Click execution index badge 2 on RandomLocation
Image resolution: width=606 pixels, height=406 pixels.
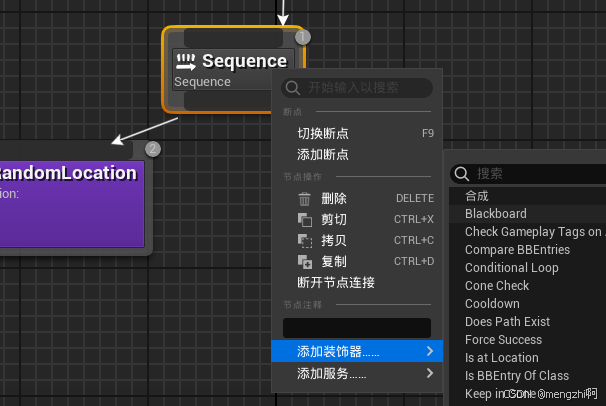coord(153,149)
